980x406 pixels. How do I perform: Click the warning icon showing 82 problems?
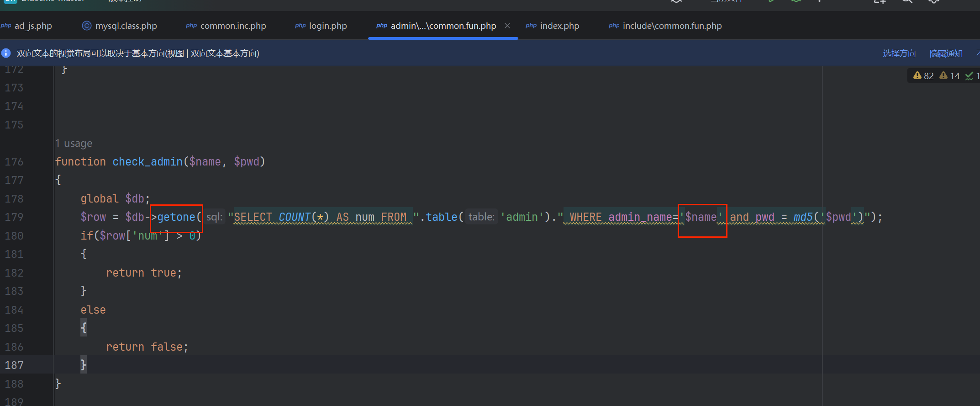(x=917, y=75)
